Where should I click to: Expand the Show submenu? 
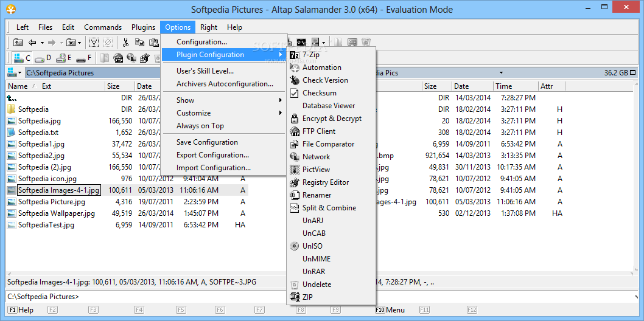point(223,100)
